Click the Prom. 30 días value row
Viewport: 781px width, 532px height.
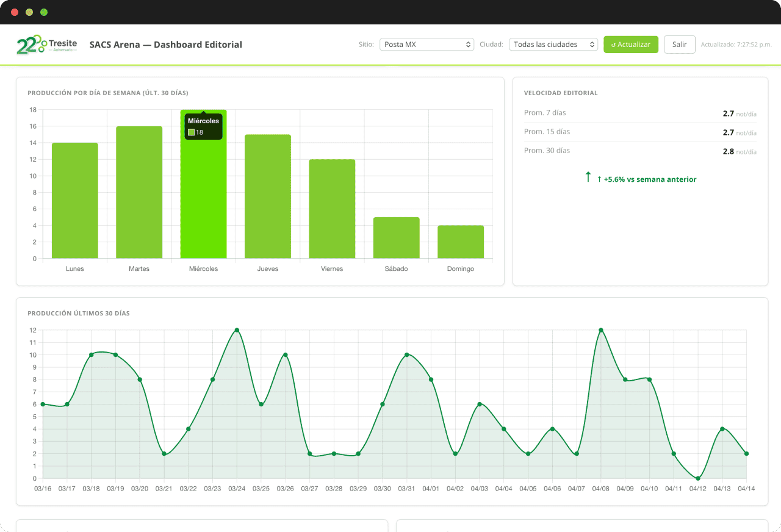639,151
